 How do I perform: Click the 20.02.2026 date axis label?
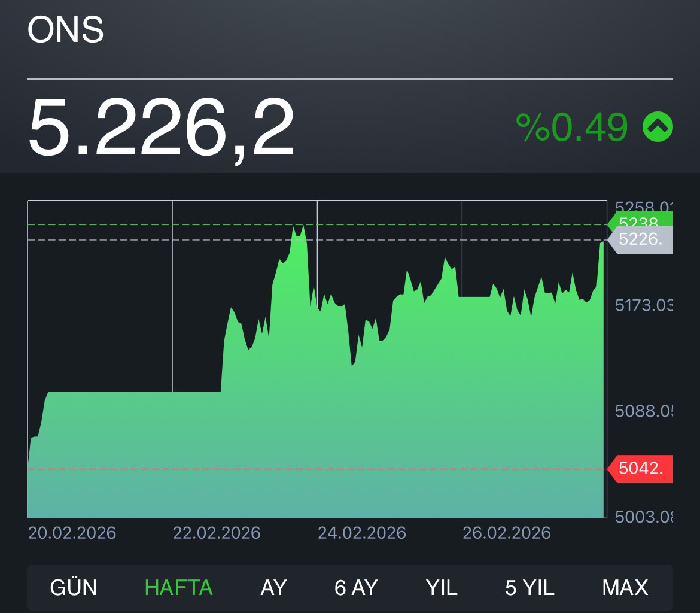(72, 533)
